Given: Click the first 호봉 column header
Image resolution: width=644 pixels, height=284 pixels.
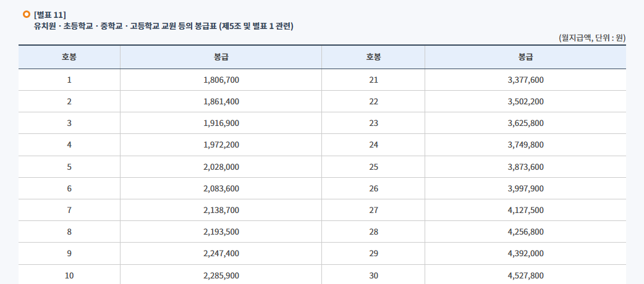Looking at the screenshot, I should click(x=69, y=57).
